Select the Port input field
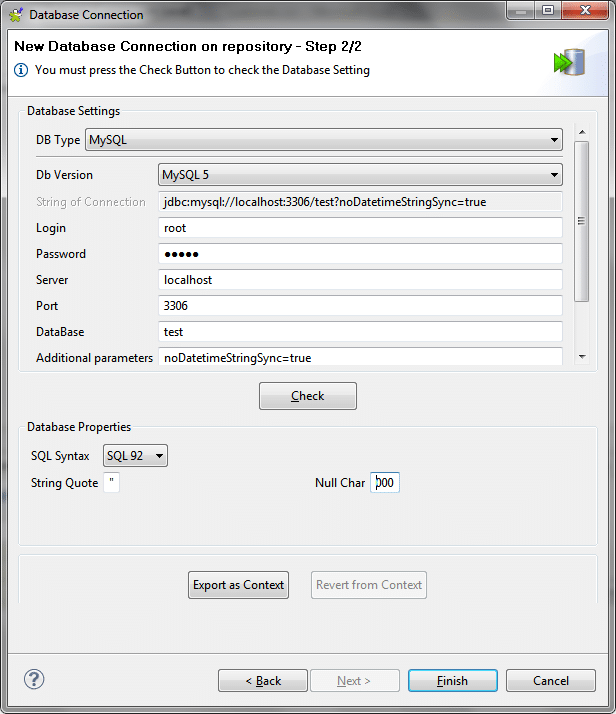The image size is (616, 714). (x=360, y=306)
